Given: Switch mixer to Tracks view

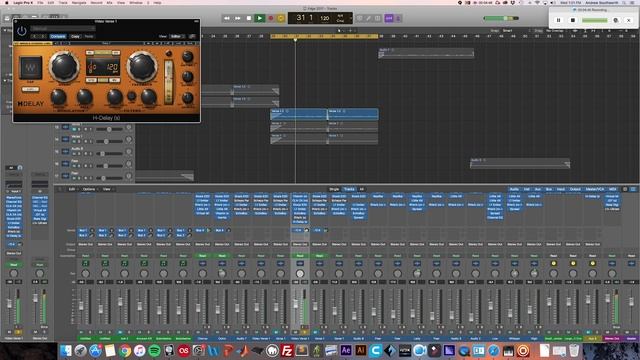Looking at the screenshot, I should (x=349, y=189).
